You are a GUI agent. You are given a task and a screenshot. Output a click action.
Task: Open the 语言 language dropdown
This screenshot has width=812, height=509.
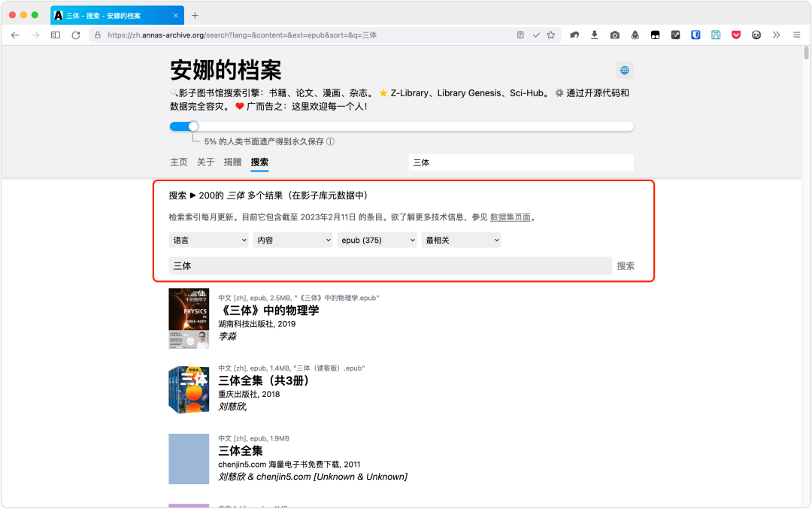pos(209,241)
